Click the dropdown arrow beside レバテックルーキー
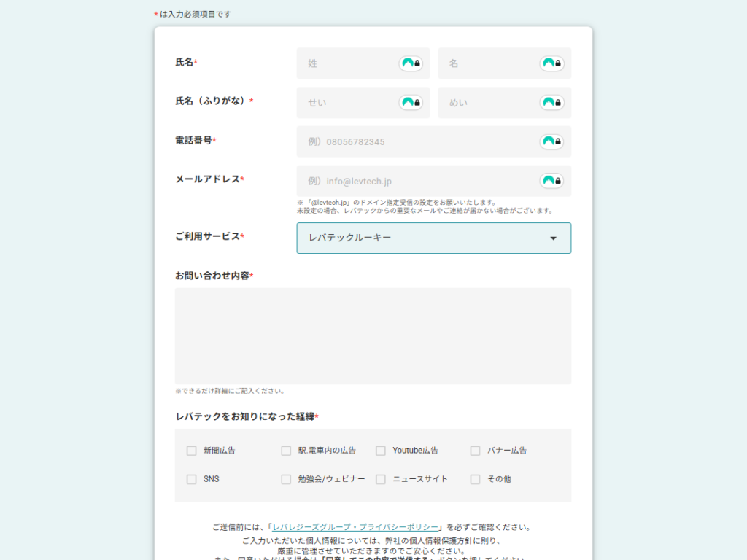747x560 pixels. pyautogui.click(x=553, y=238)
